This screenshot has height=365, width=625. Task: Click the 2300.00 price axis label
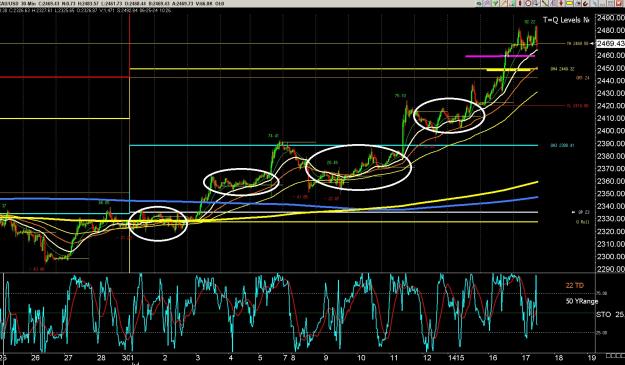[611, 257]
